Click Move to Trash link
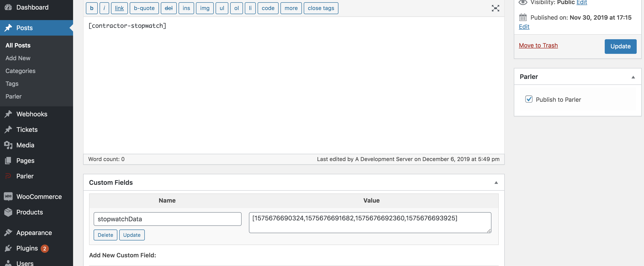The image size is (644, 266). coord(538,45)
